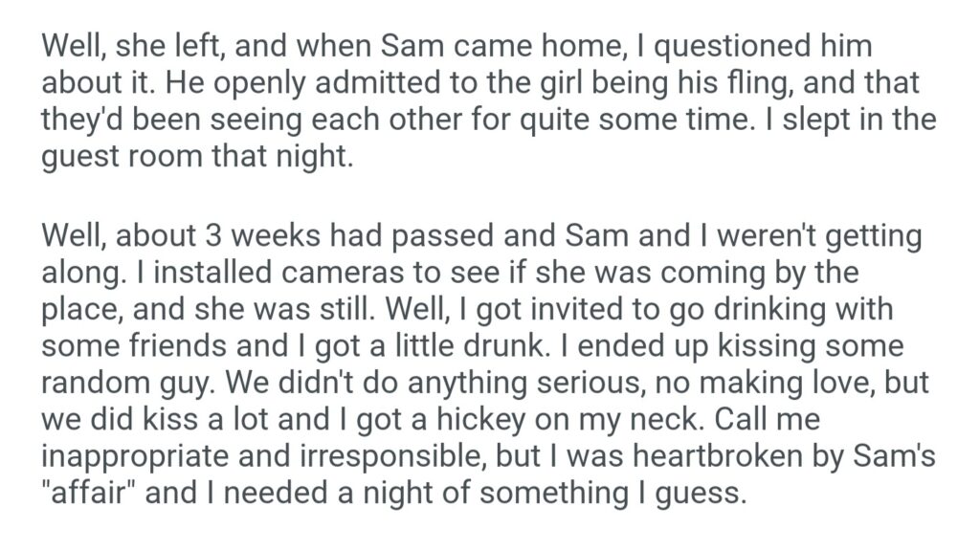Click the phrase "random guy"
The image size is (980, 551).
click(x=127, y=382)
